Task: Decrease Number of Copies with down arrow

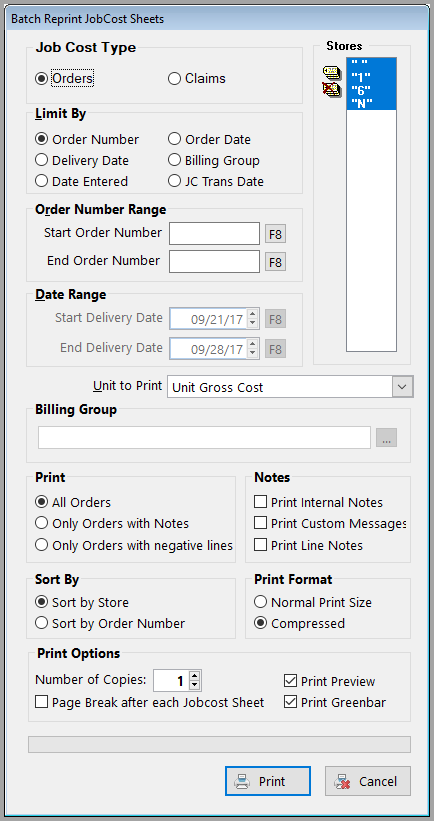Action: click(x=194, y=685)
